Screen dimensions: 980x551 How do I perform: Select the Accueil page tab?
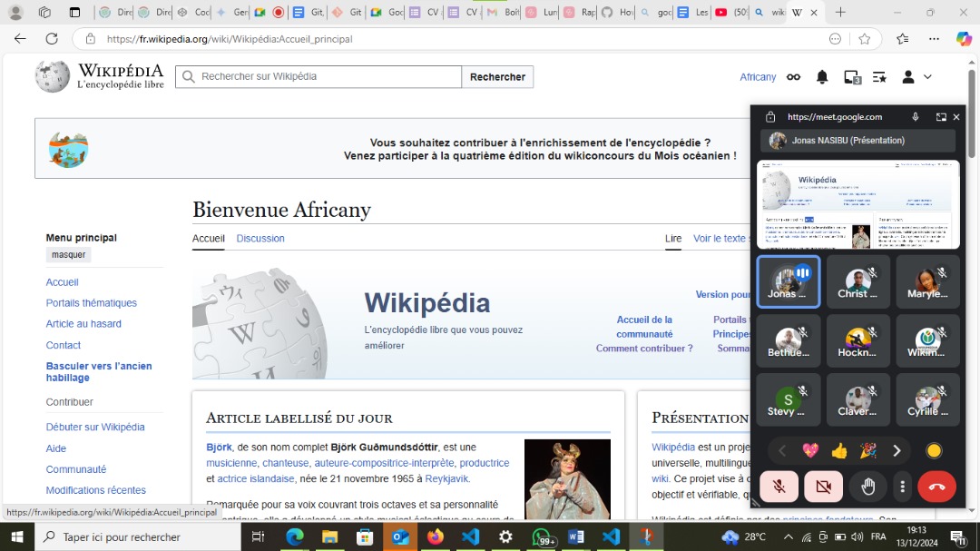[208, 239]
